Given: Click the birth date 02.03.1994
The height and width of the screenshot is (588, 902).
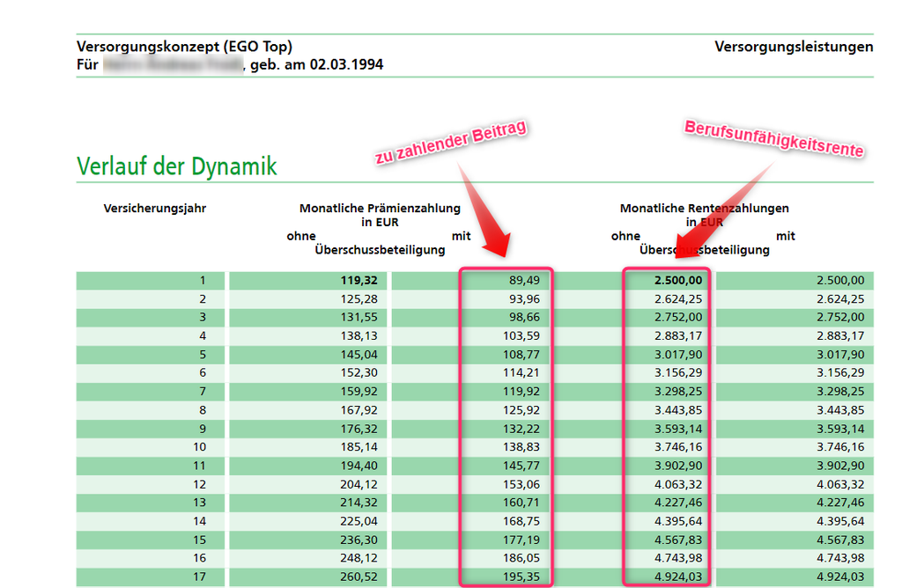Looking at the screenshot, I should point(346,65).
